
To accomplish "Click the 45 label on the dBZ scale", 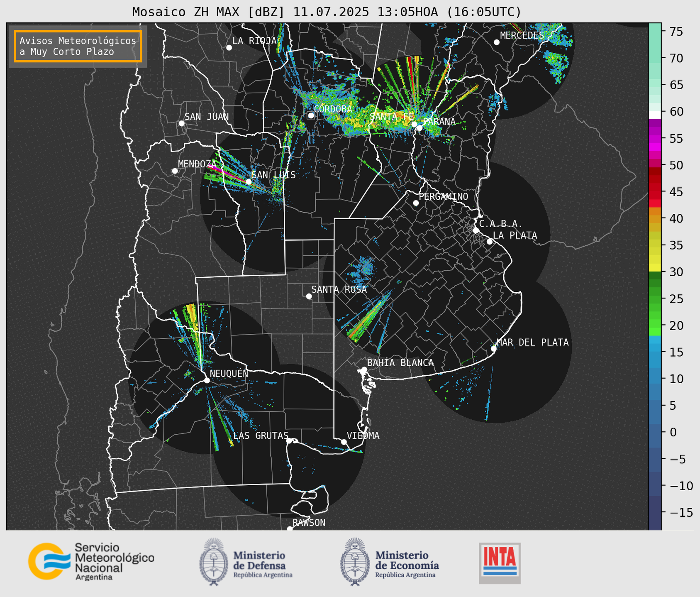I will 676,192.
